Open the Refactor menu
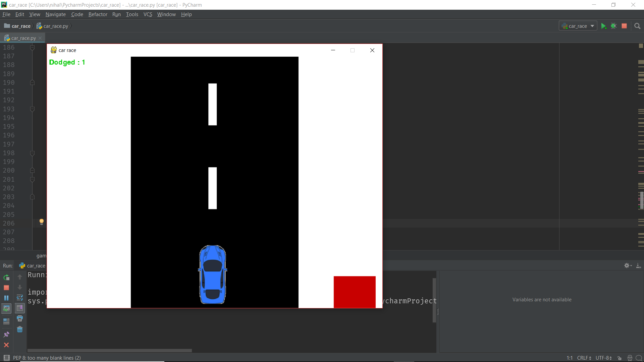 [98, 14]
